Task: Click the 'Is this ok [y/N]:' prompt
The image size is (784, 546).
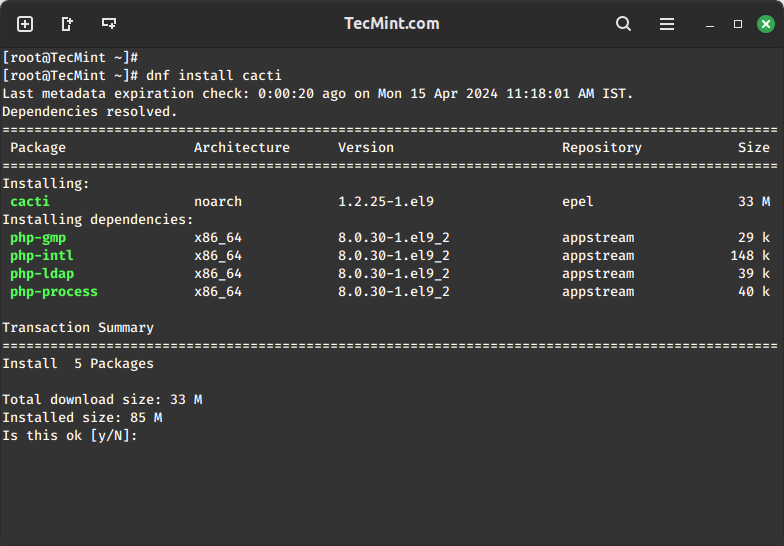Action: pos(70,436)
